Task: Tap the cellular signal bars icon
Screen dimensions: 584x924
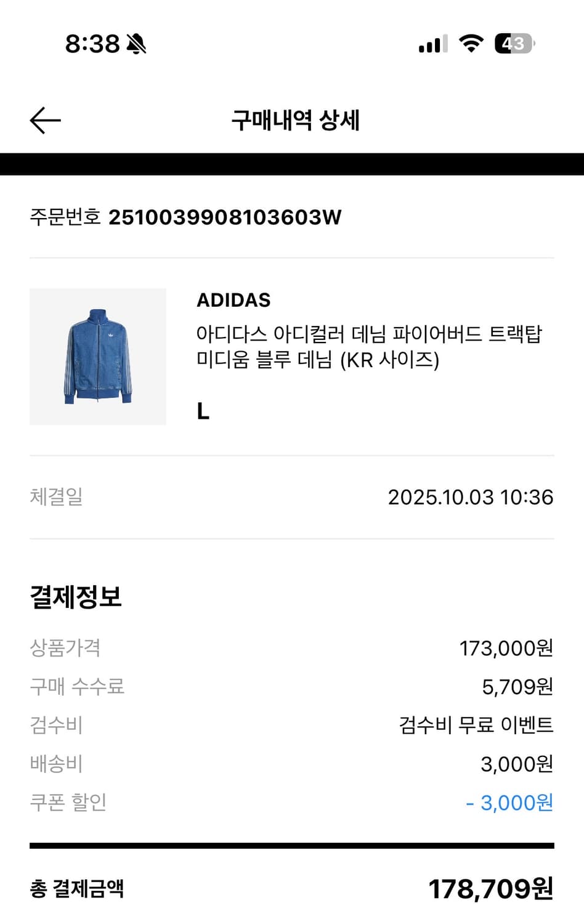Action: pyautogui.click(x=433, y=44)
